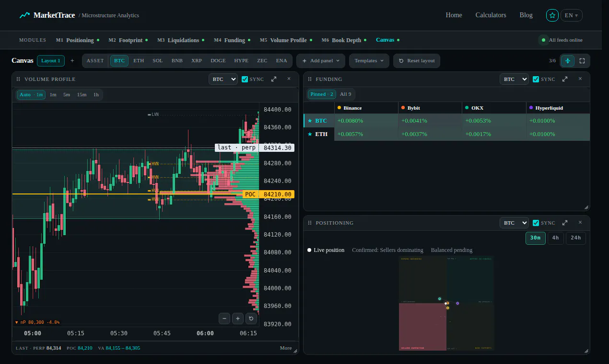The height and width of the screenshot is (364, 609).
Task: Click the star favorites icon in header
Action: (552, 15)
